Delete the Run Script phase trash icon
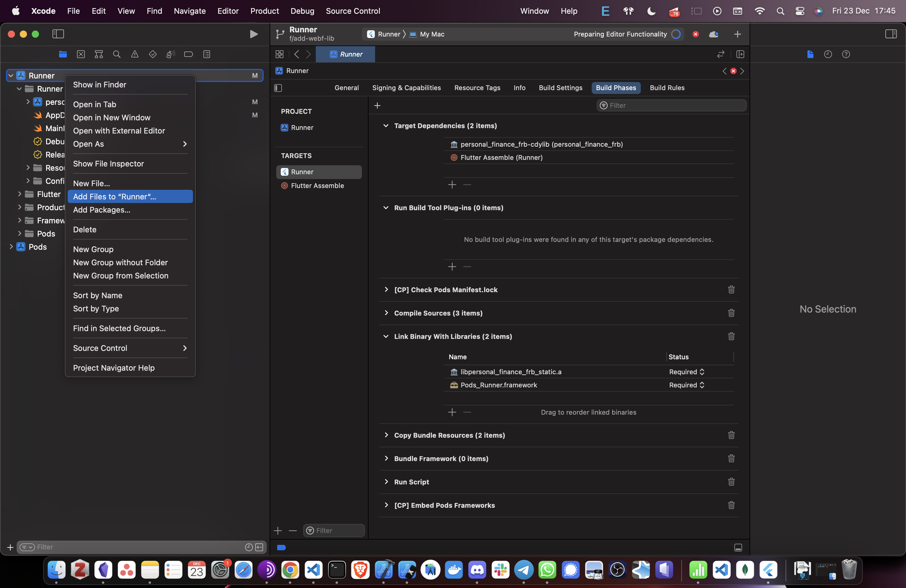The width and height of the screenshot is (906, 588). point(731,482)
